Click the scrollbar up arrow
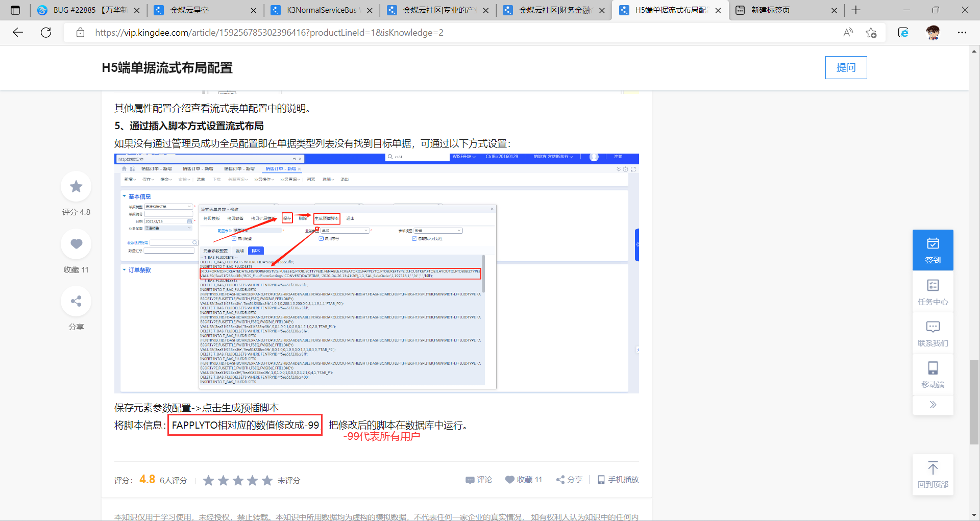The height and width of the screenshot is (521, 980). coord(974,51)
